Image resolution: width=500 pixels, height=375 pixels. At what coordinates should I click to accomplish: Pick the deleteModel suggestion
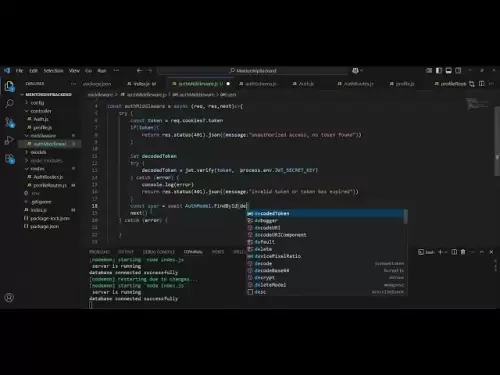325,285
